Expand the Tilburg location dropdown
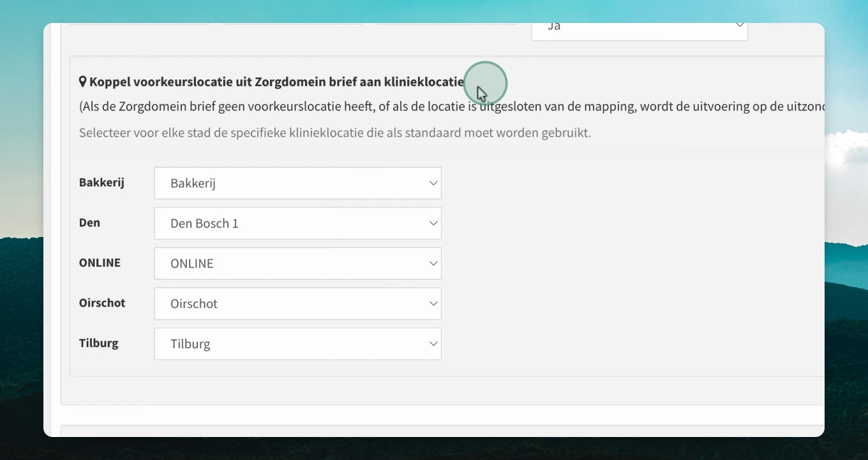868x460 pixels. point(297,344)
